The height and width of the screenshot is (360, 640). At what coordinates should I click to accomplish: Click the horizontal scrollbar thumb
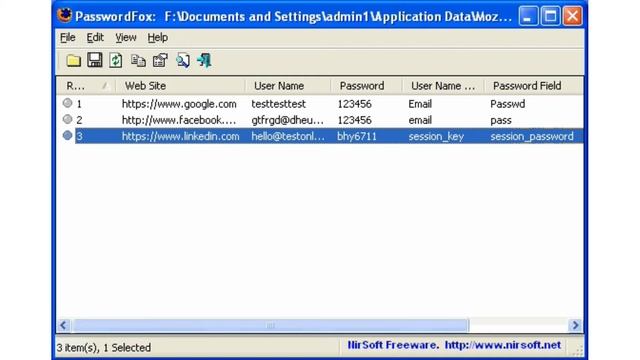(x=270, y=325)
